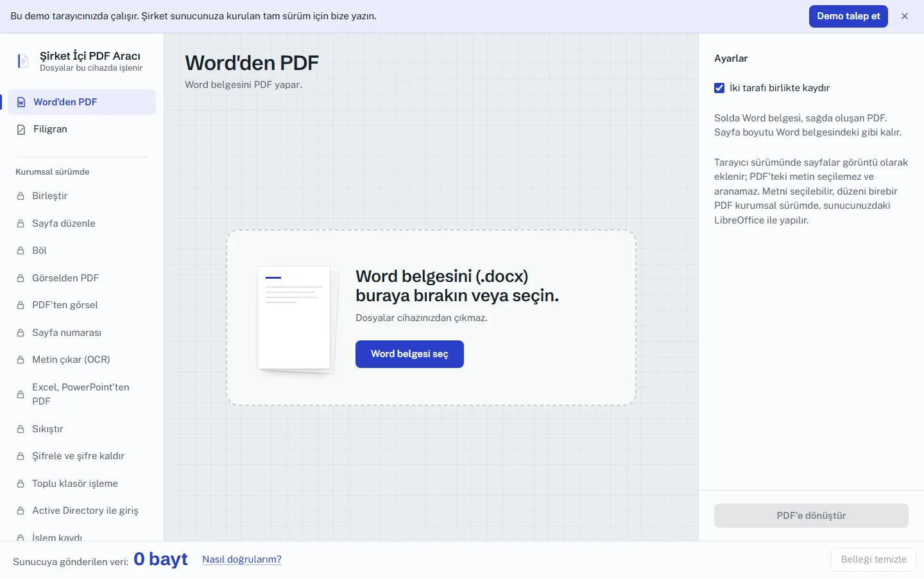Choose Excel, PowerPoint'ten PDF in the sidebar
The width and height of the screenshot is (924, 578).
point(81,394)
